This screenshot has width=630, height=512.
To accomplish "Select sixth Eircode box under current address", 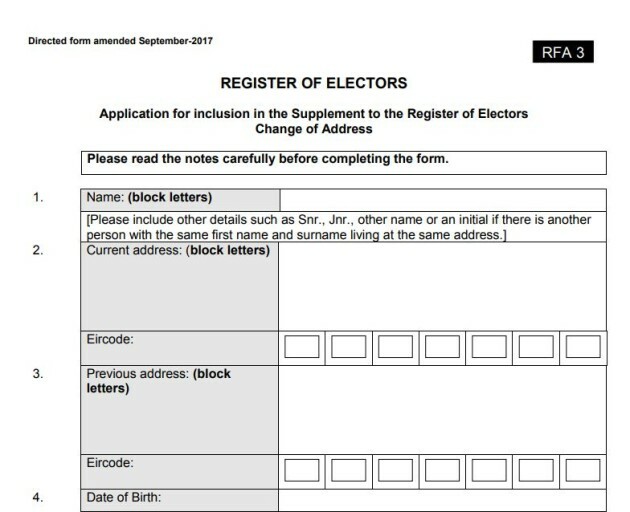I will pyautogui.click(x=536, y=347).
